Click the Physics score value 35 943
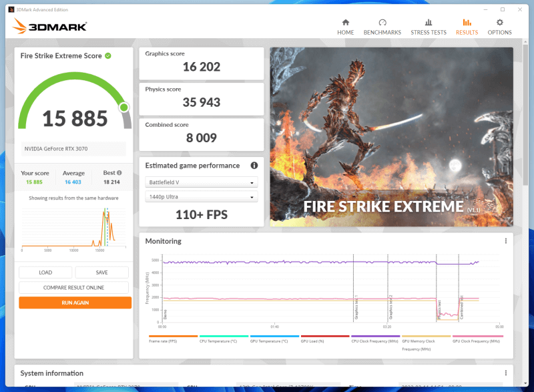This screenshot has width=534, height=392. point(202,103)
